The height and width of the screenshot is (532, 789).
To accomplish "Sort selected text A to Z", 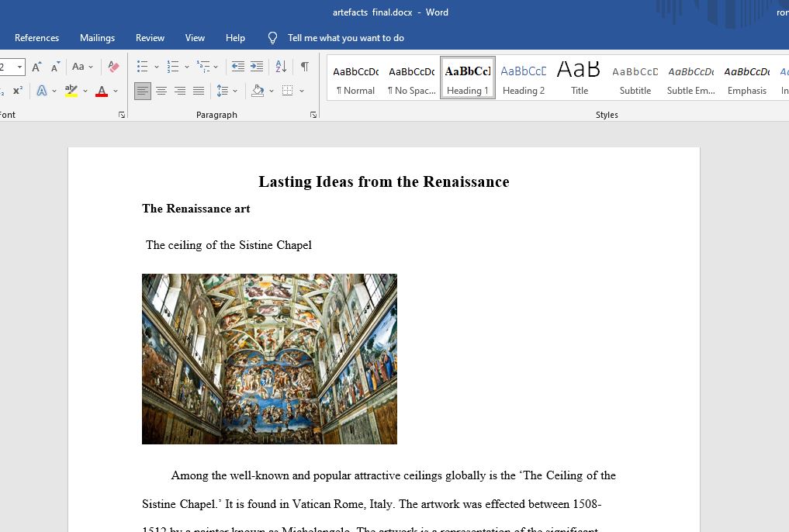I will click(x=281, y=67).
